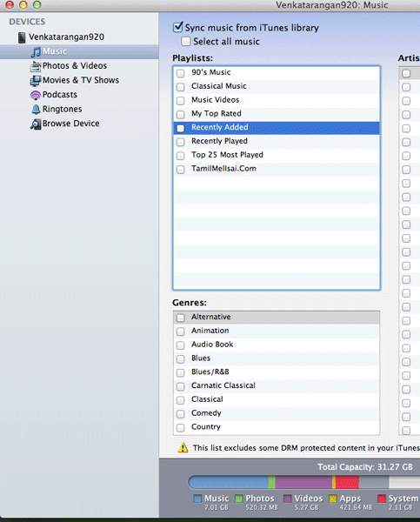Click the Videos 5.27 GB value
The image size is (420, 522).
(306, 508)
